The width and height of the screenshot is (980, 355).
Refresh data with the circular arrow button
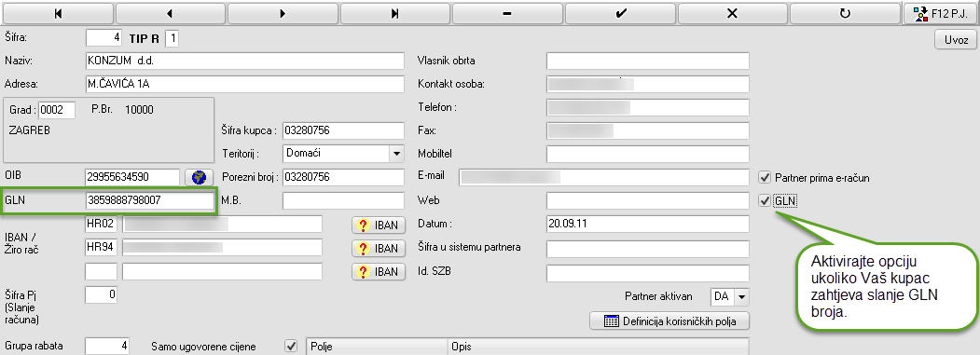pos(846,13)
